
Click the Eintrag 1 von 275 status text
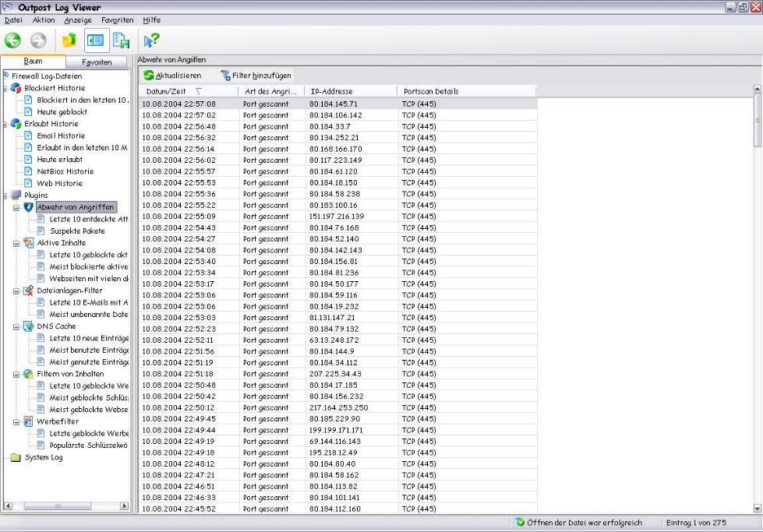(696, 523)
